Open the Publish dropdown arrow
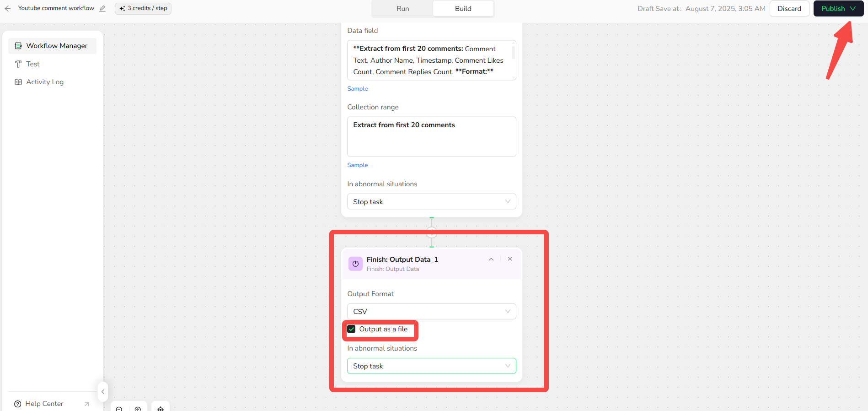Image resolution: width=868 pixels, height=411 pixels. 853,9
